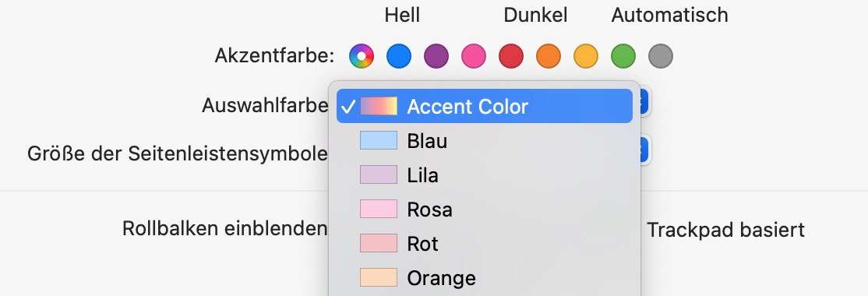Viewport: 868px width, 296px height.
Task: Choose the green accent color circle
Action: click(x=623, y=56)
